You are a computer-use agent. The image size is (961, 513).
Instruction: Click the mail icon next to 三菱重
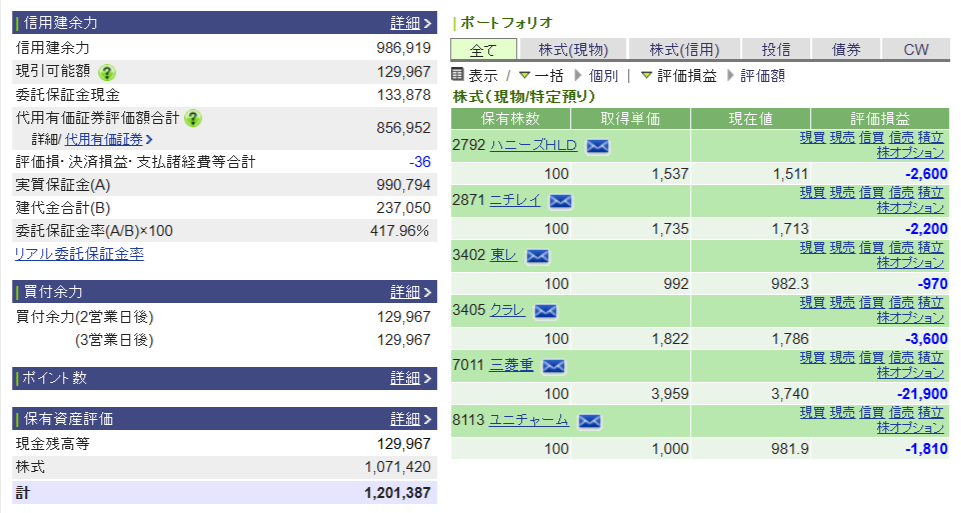click(x=553, y=366)
